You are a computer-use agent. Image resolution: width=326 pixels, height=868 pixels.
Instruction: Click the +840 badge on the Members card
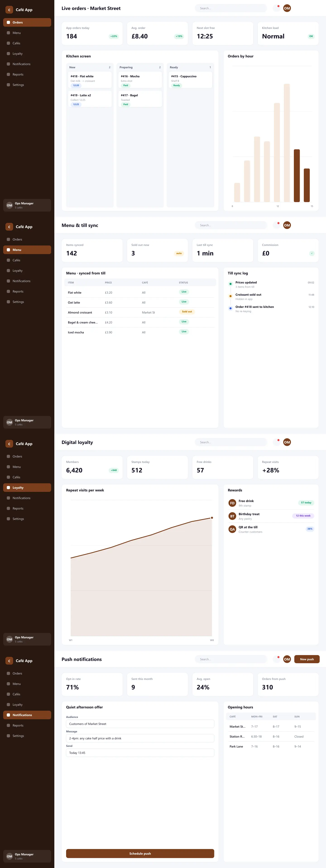[x=114, y=470]
